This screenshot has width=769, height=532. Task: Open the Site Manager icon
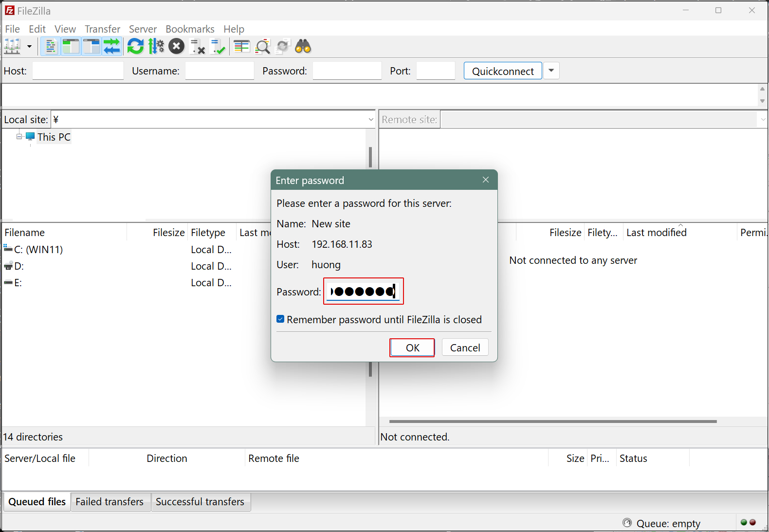pos(12,47)
